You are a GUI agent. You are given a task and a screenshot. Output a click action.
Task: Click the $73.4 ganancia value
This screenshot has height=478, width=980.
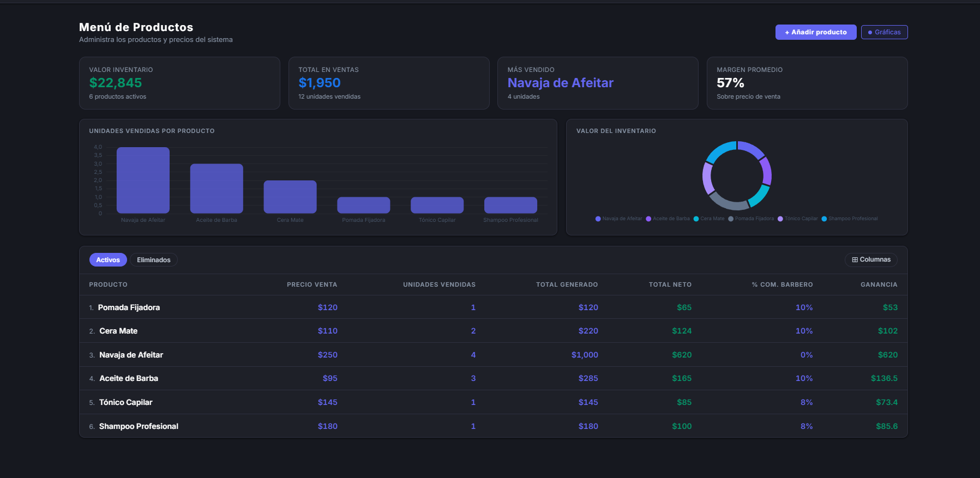click(x=887, y=402)
